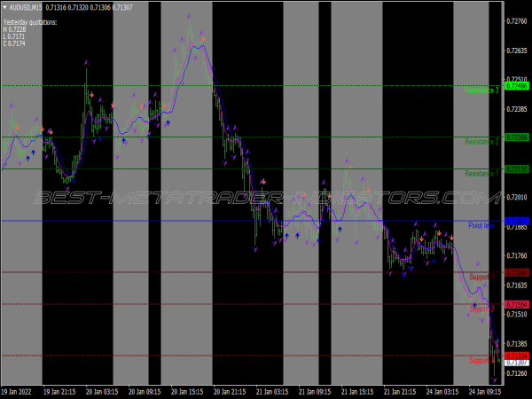The image size is (532, 399).
Task: Click the red 0.71554 price tag
Action: click(x=516, y=304)
